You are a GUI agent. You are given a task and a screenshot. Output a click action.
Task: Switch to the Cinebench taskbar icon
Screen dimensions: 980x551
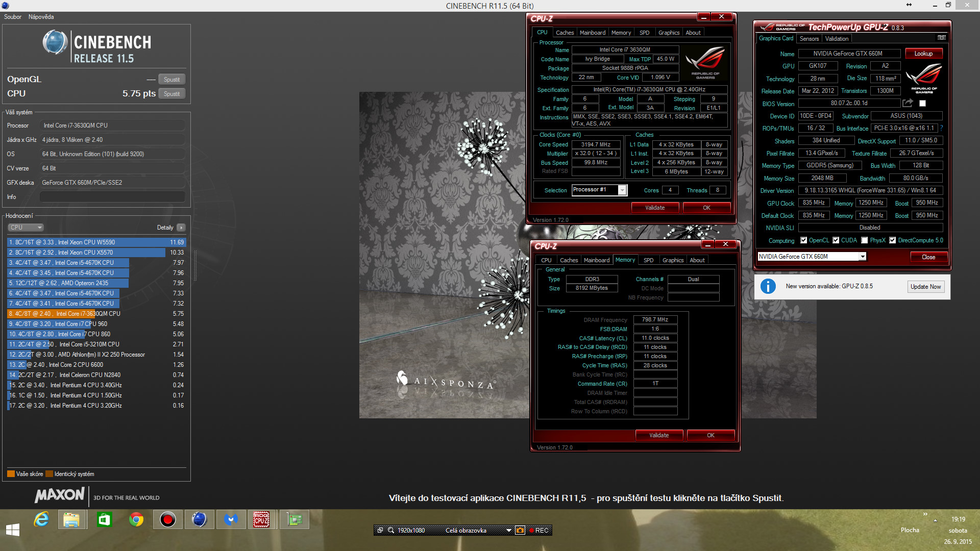click(199, 520)
